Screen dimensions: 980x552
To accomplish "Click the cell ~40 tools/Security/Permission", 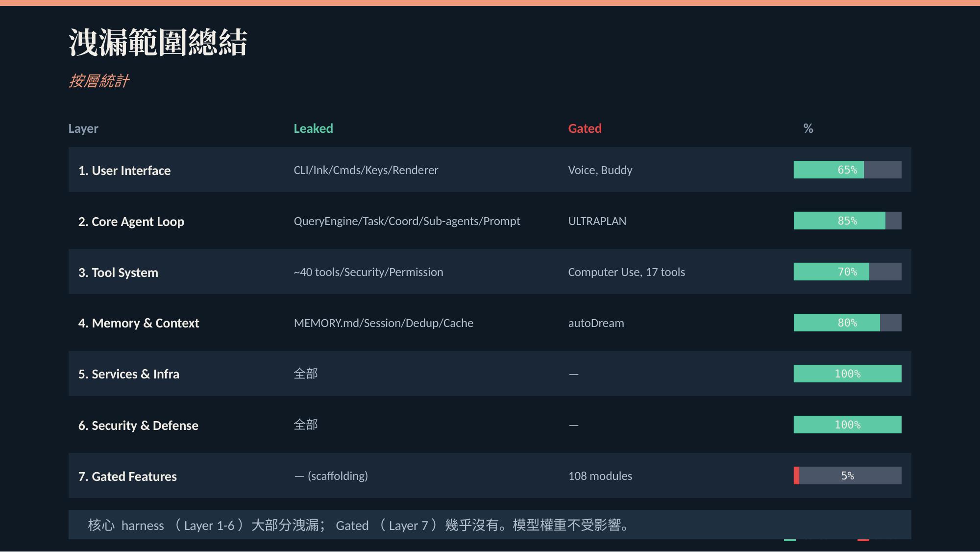I will coord(368,272).
